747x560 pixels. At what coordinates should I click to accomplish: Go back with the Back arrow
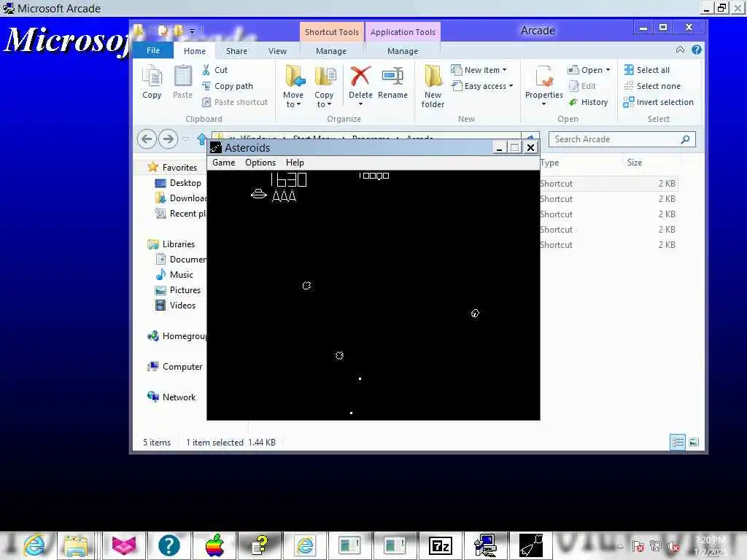(147, 139)
